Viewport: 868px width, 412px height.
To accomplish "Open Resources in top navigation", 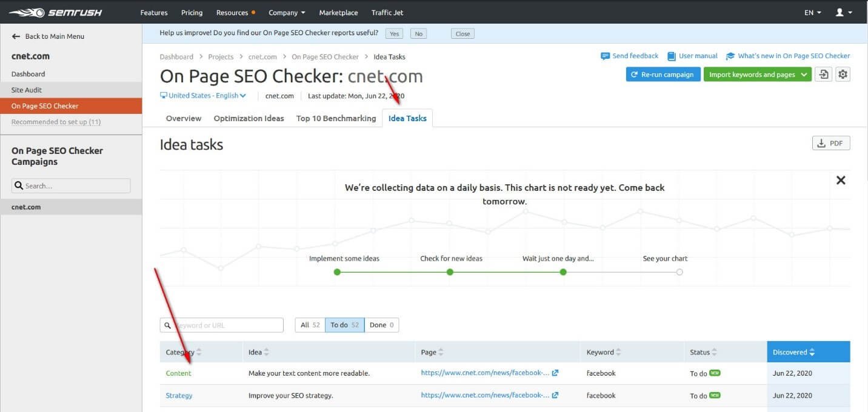I will [x=235, y=12].
